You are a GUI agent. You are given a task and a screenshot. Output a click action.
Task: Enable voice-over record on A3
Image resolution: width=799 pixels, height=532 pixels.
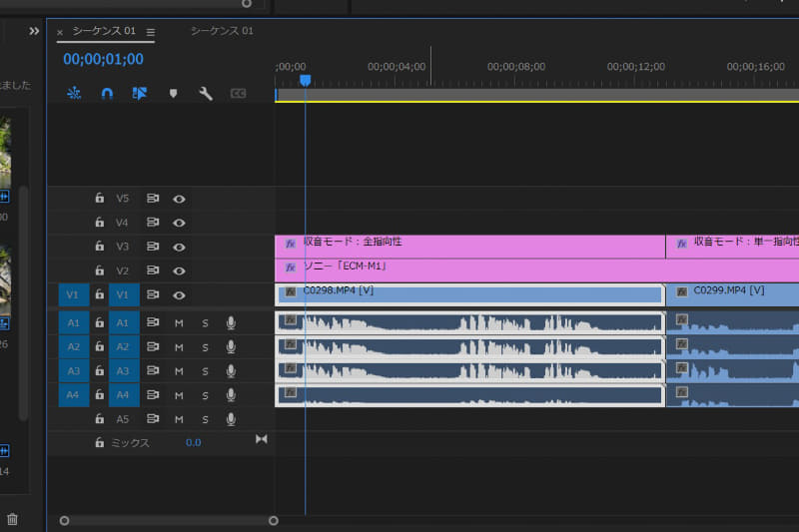coord(231,370)
